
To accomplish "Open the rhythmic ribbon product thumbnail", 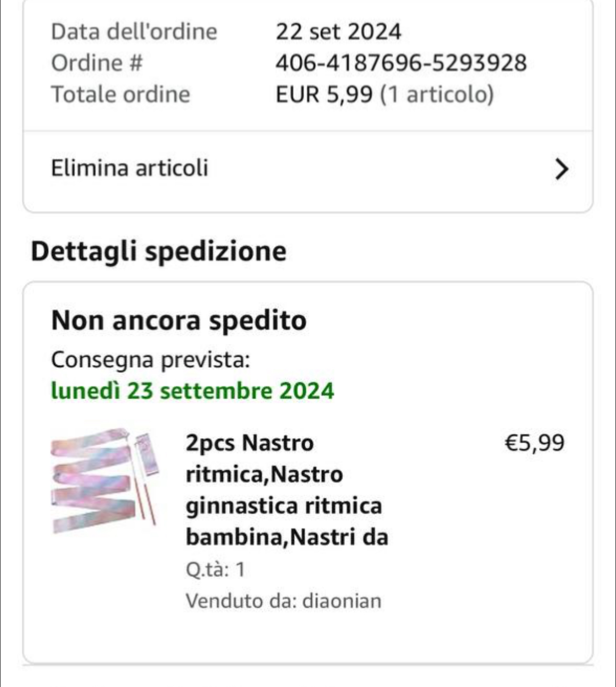I will 104,480.
